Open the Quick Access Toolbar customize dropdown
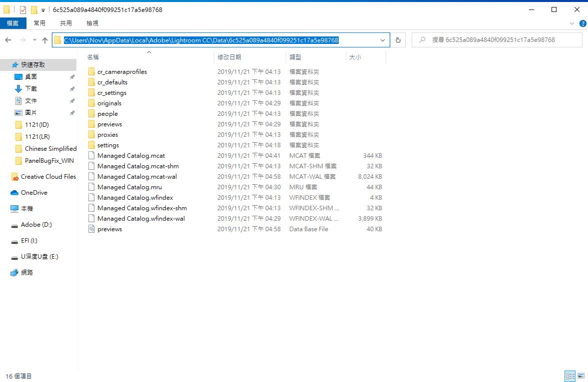This screenshot has width=588, height=382. pyautogui.click(x=43, y=9)
